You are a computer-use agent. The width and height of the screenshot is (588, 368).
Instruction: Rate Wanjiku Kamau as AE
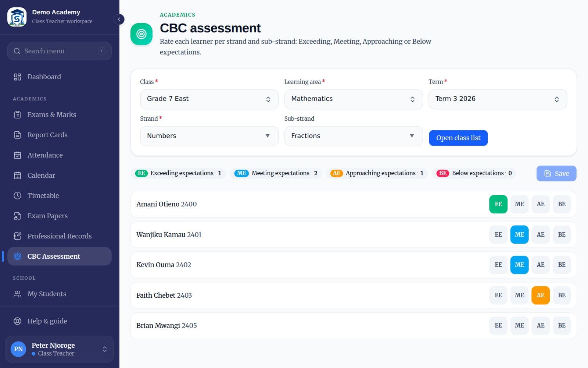click(541, 235)
